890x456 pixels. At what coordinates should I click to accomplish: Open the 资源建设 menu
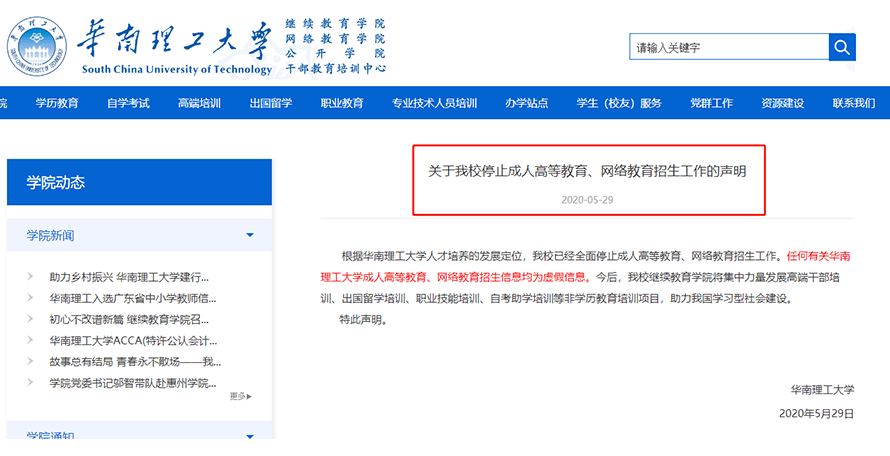(783, 103)
